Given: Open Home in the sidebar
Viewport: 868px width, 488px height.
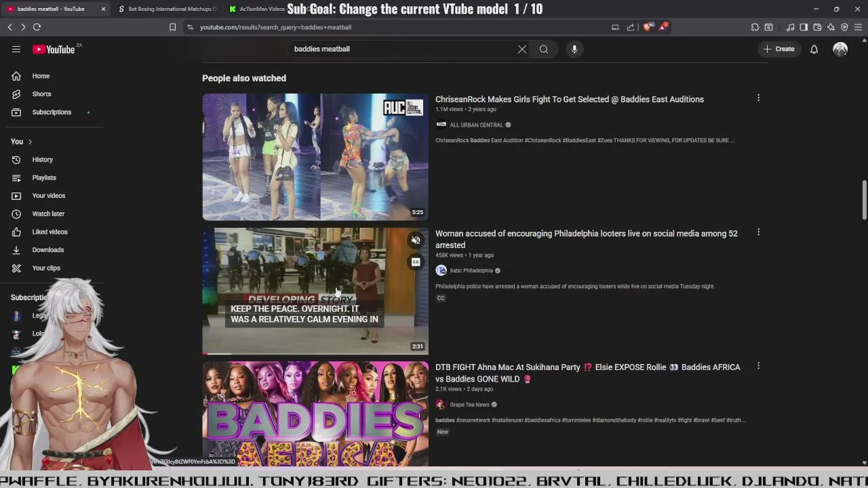Looking at the screenshot, I should point(54,76).
